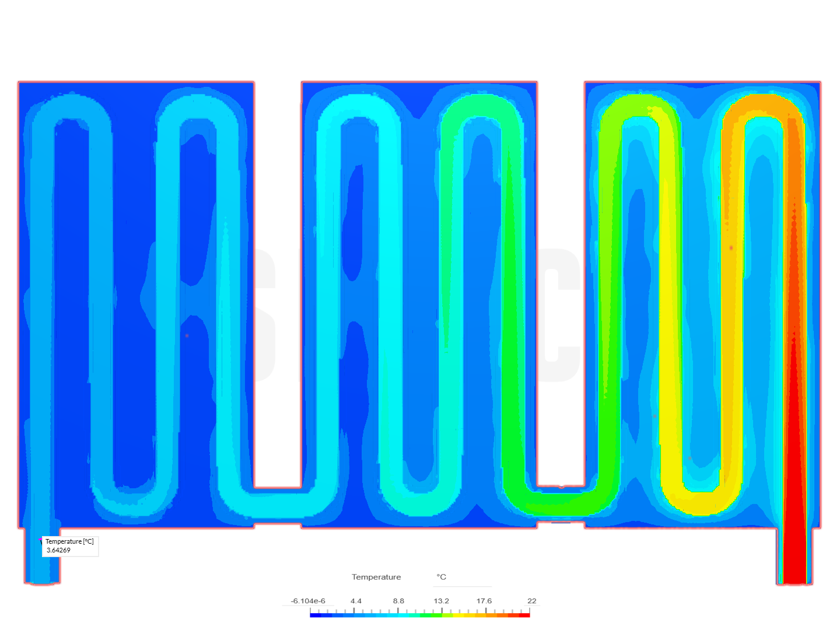Select the magenta probe point marker
840x630 pixels.
[x=41, y=540]
